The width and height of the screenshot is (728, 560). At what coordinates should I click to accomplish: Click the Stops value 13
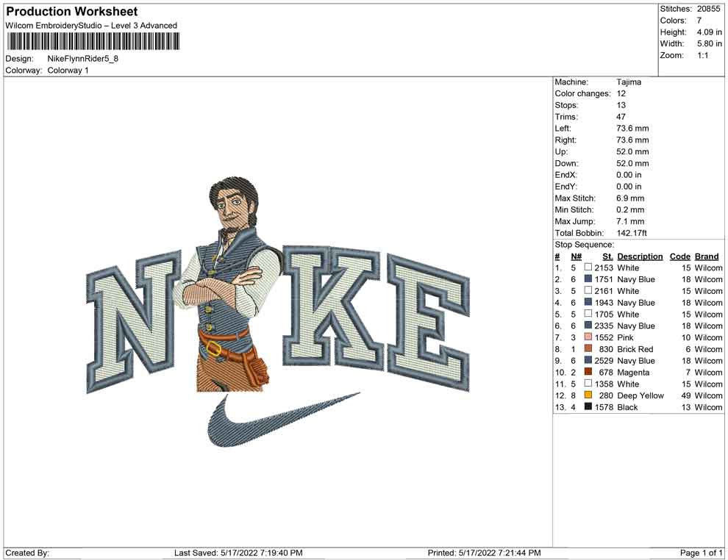(x=621, y=105)
